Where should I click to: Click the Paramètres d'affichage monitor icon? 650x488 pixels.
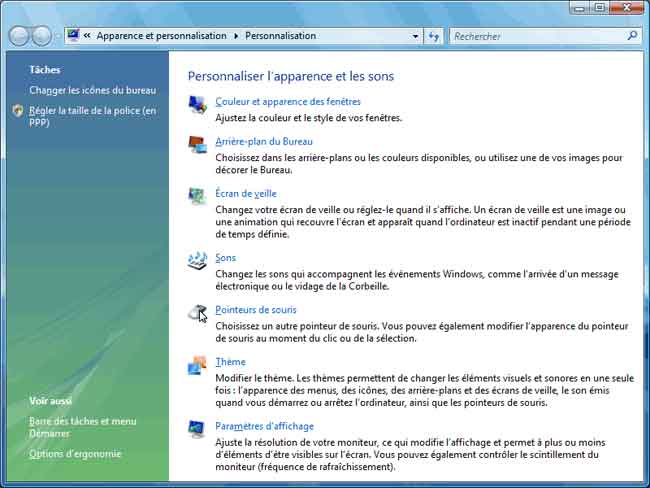(x=197, y=429)
